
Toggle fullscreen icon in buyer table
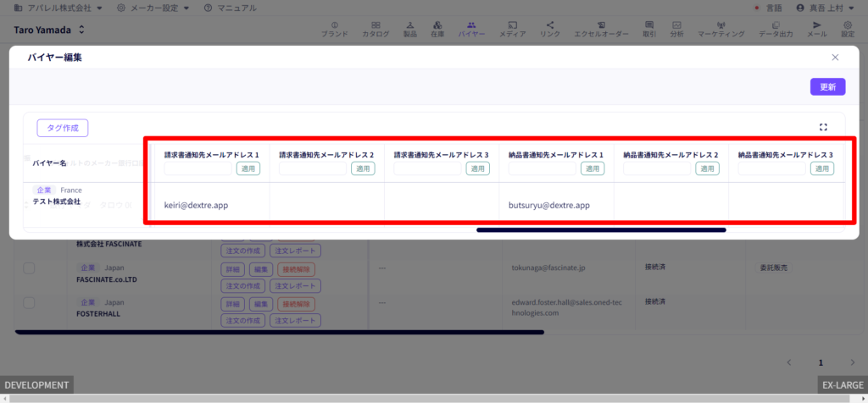coord(823,127)
